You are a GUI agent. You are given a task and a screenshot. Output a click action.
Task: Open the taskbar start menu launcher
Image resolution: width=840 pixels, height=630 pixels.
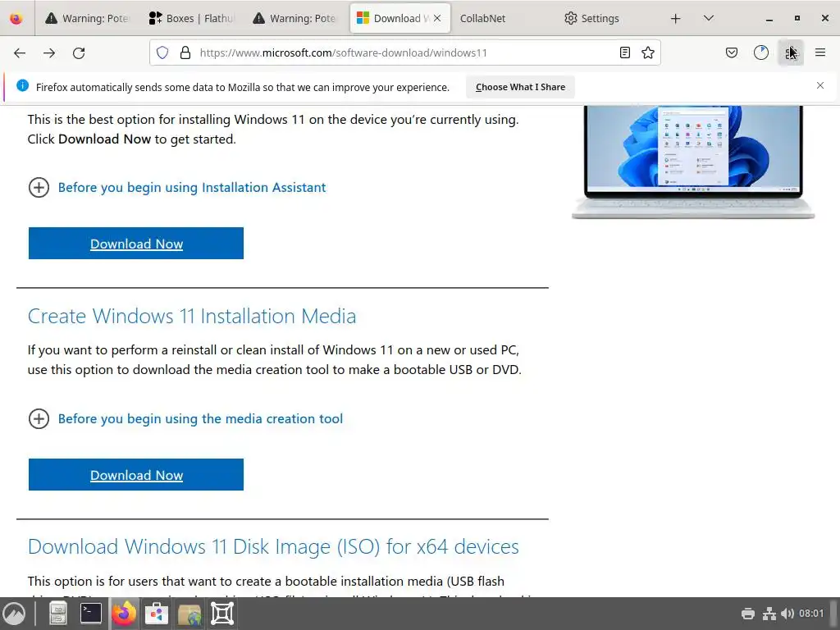pyautogui.click(x=14, y=614)
